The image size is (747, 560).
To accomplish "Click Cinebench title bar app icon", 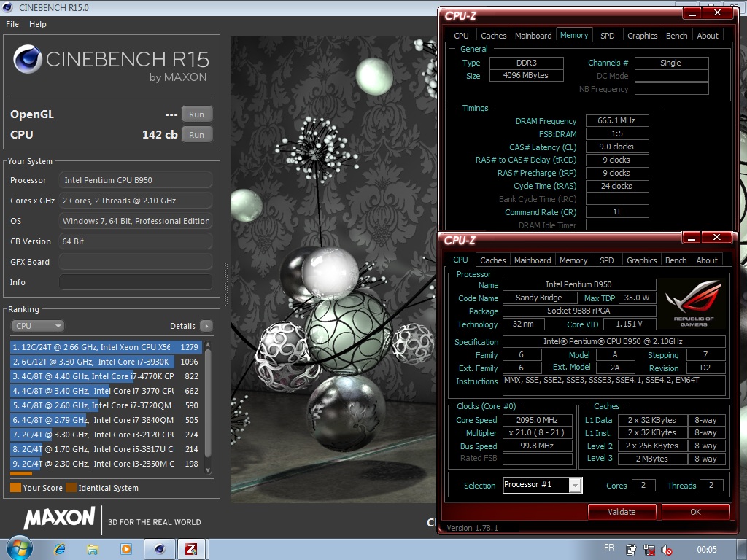I will [7, 7].
